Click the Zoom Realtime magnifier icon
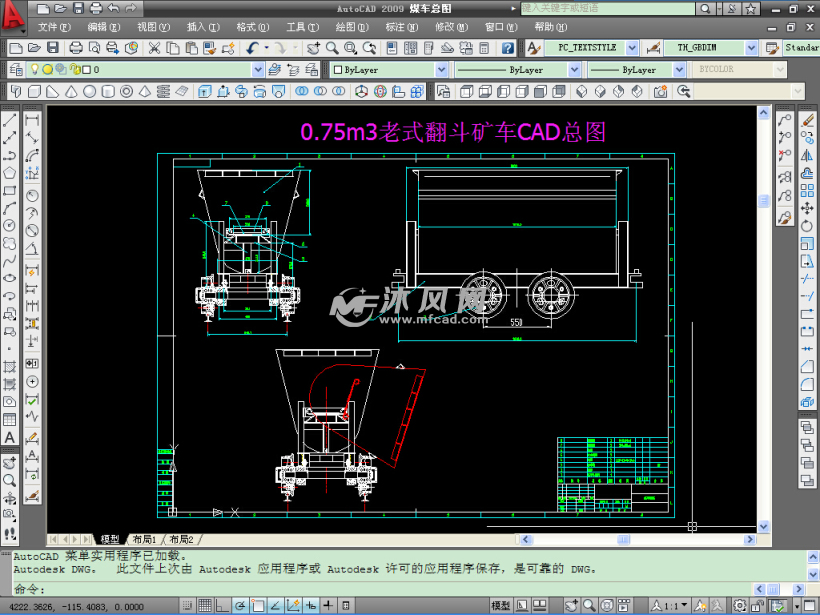Screen dimensions: 820x615 pos(332,48)
